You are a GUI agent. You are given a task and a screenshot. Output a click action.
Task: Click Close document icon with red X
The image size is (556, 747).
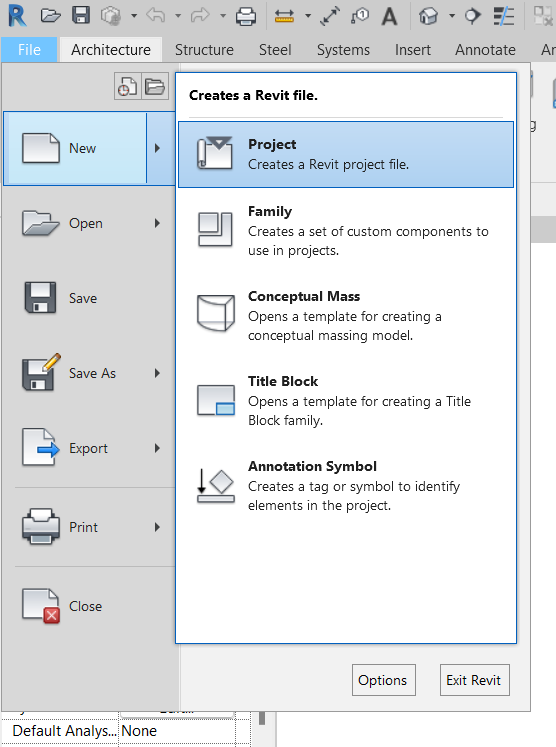point(41,606)
